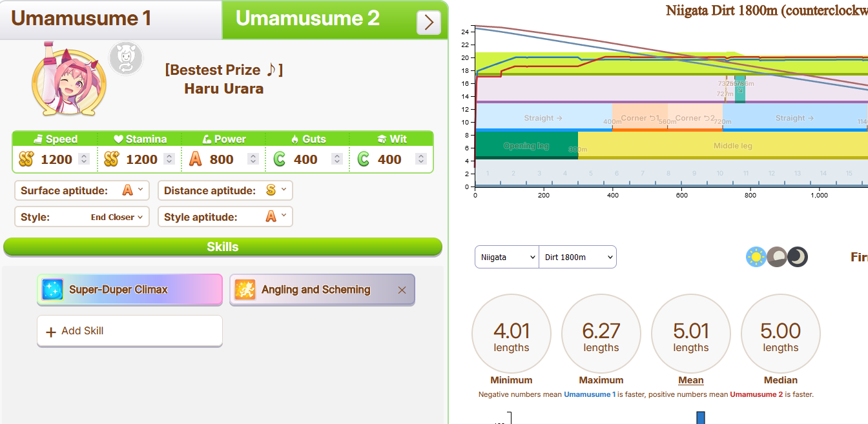
Task: Adjust the Guts value stepper
Action: (x=336, y=159)
